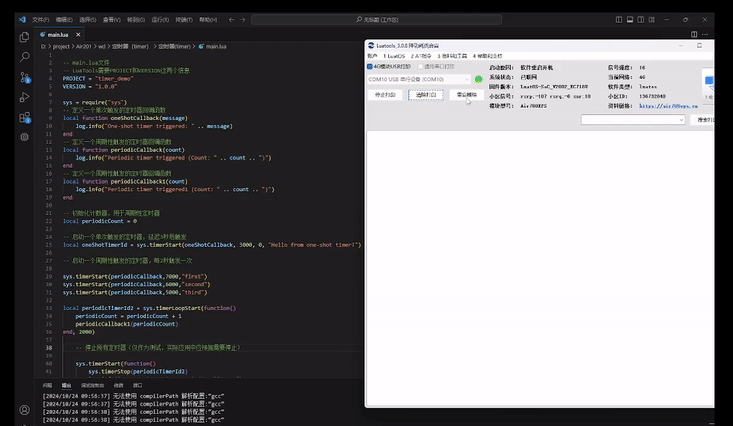
Task: Select the main.lua editor tab
Action: (x=57, y=35)
